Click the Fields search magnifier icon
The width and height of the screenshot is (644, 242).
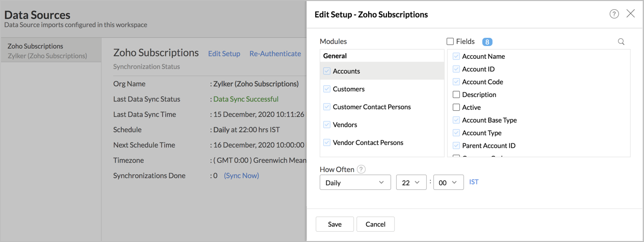pyautogui.click(x=621, y=42)
